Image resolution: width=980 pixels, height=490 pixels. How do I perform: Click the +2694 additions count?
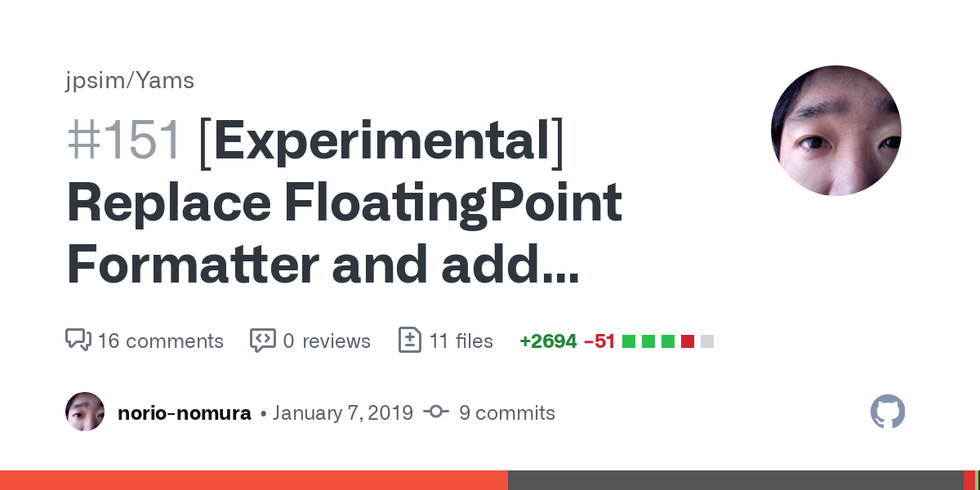click(548, 341)
